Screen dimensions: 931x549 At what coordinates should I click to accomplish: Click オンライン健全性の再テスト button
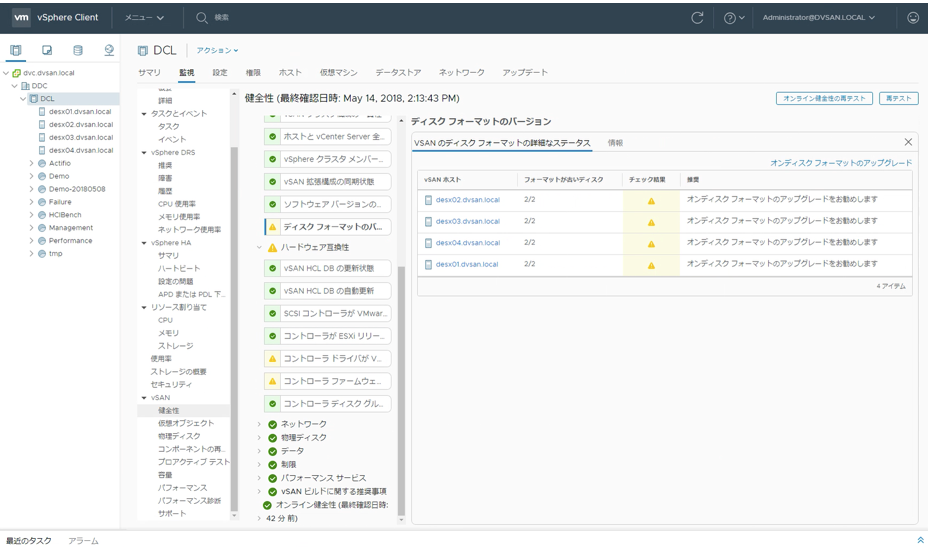(824, 99)
